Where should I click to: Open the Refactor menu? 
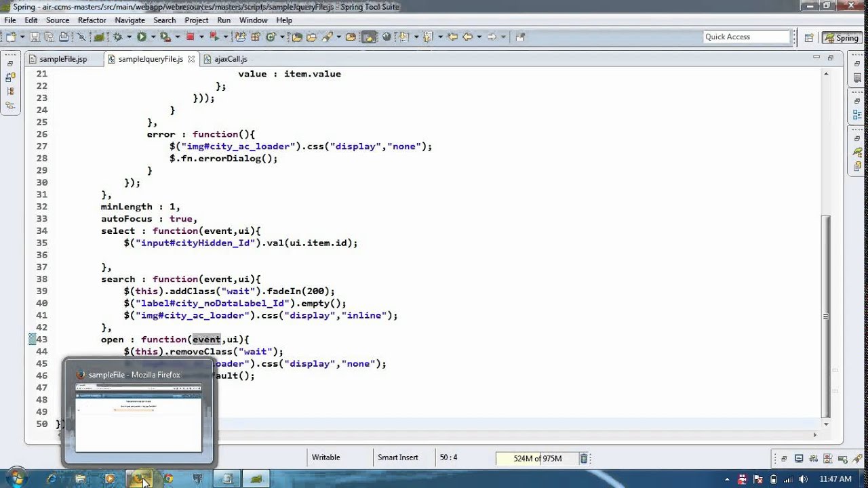tap(92, 20)
